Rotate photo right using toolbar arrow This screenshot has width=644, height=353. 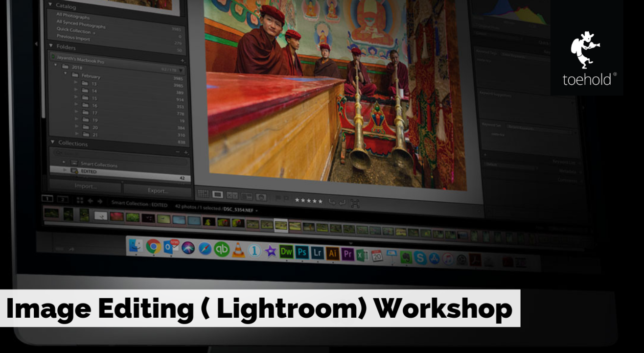(x=343, y=202)
